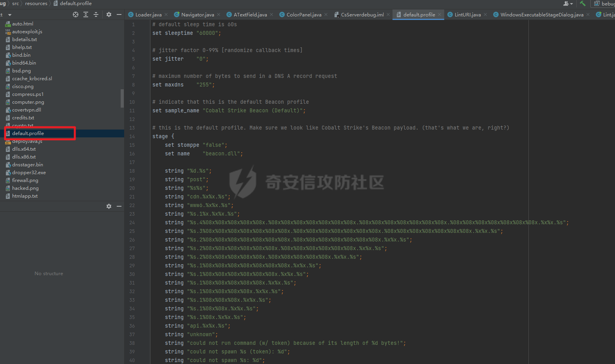Open Structure panel gear options
This screenshot has height=364, width=615.
[109, 206]
